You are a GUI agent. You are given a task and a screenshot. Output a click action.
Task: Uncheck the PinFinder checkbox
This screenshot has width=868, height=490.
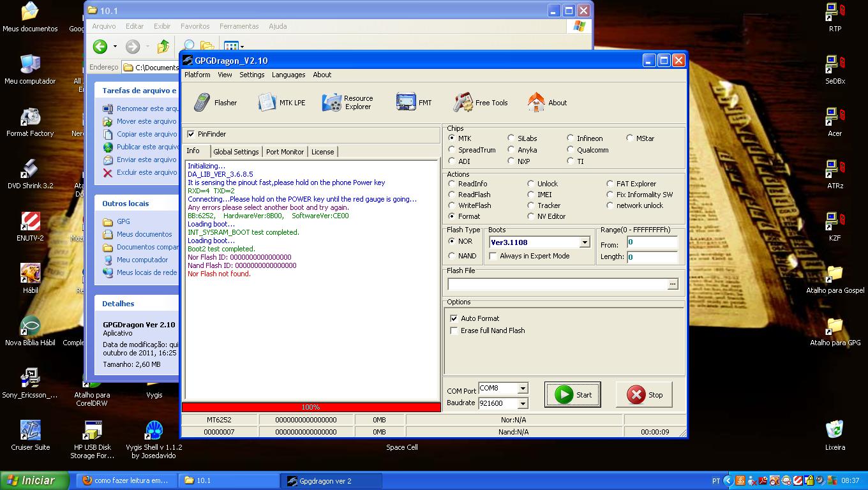[x=191, y=134]
